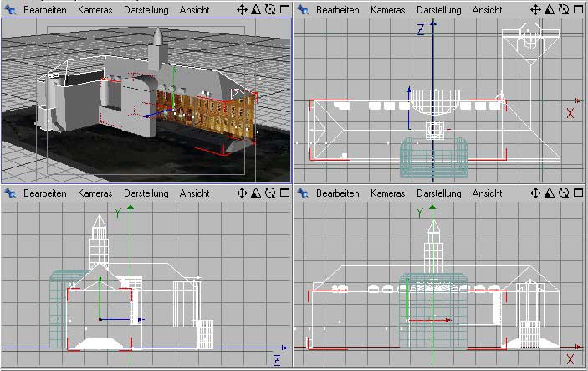Viewport: 588px width, 371px height.
Task: Open Ansicht menu in the front XY viewport
Action: (x=487, y=193)
